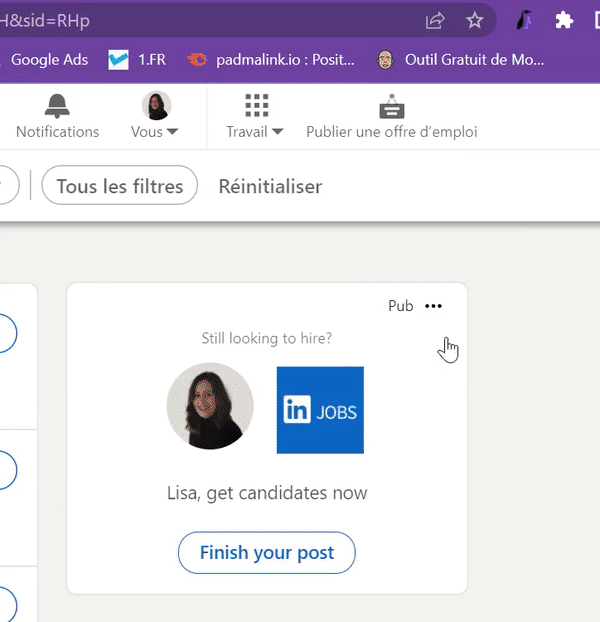Click the padmalink.io favicon
600x622 pixels.
point(197,60)
